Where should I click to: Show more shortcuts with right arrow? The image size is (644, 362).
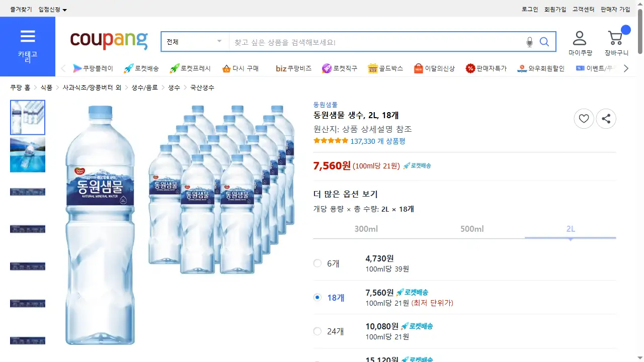pyautogui.click(x=626, y=68)
